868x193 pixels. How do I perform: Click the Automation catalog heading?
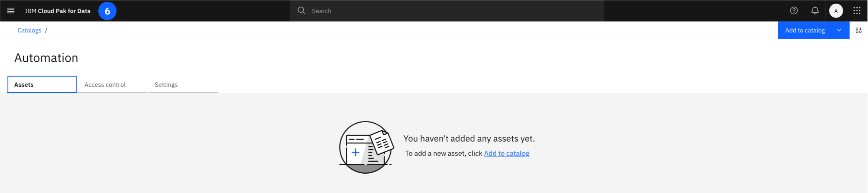tap(46, 58)
